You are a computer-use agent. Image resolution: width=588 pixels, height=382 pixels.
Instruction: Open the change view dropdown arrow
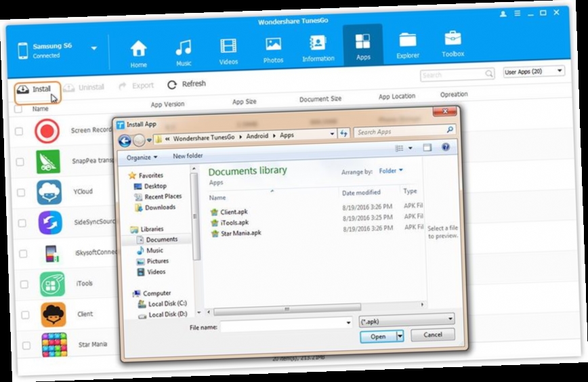point(411,148)
